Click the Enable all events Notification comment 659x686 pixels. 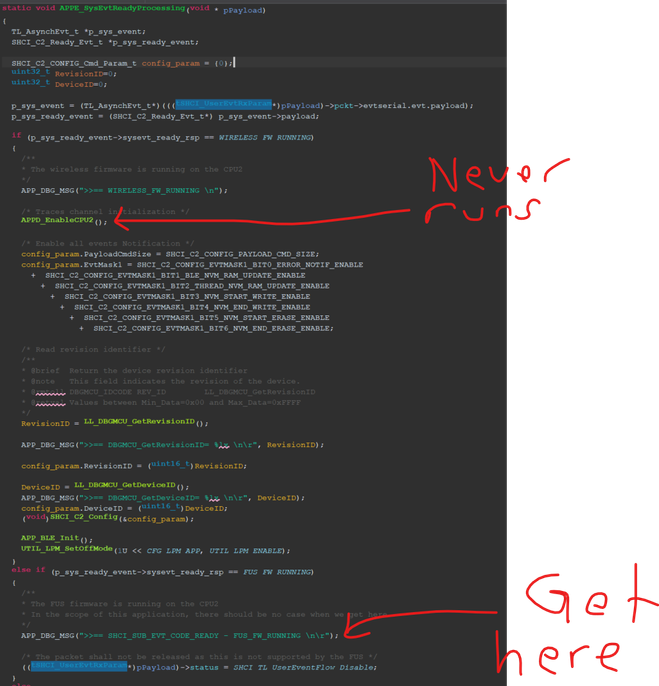pos(108,243)
